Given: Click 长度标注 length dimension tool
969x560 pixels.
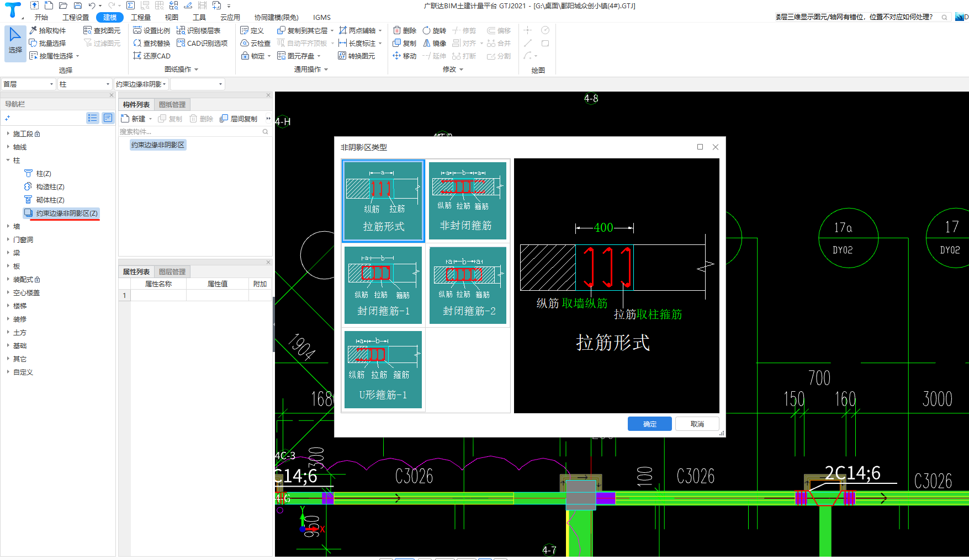Looking at the screenshot, I should pyautogui.click(x=357, y=43).
